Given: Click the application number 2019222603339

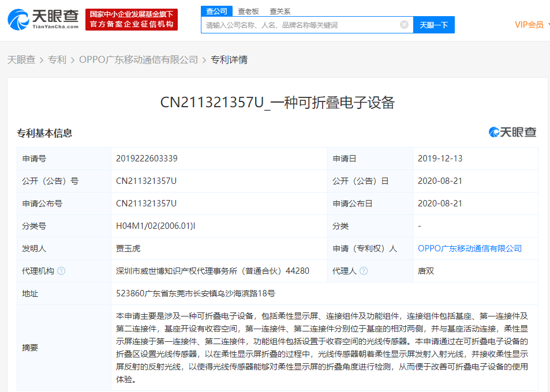Looking at the screenshot, I should [x=147, y=159].
